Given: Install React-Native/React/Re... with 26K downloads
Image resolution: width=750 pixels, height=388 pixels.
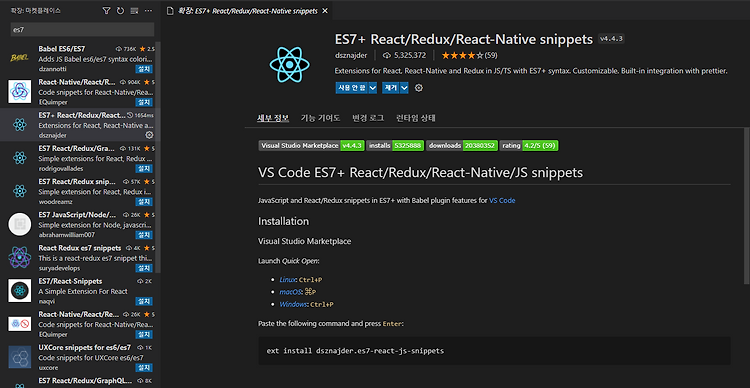Looking at the screenshot, I should coord(144,334).
